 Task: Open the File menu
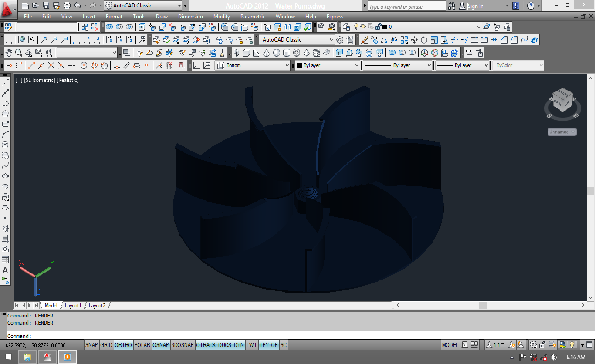point(28,17)
